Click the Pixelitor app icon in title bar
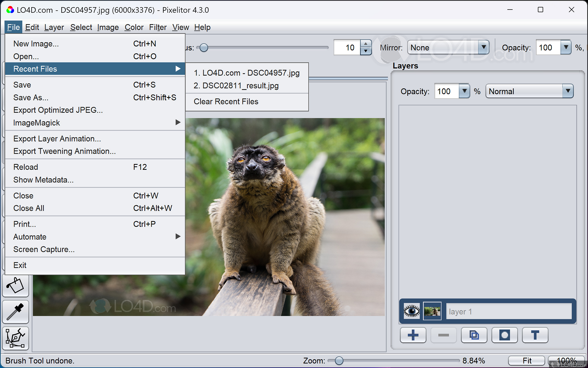588x368 pixels. point(10,10)
